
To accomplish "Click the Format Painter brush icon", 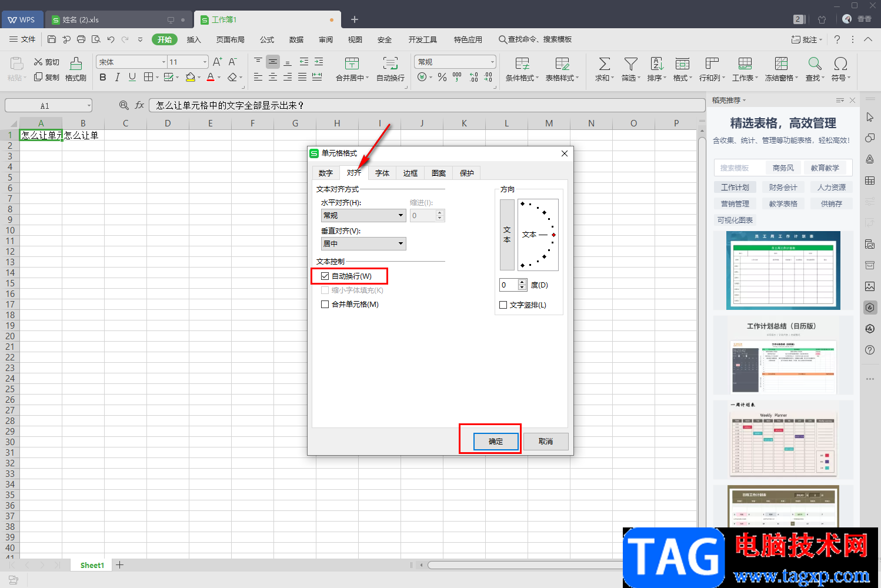I will pos(76,64).
